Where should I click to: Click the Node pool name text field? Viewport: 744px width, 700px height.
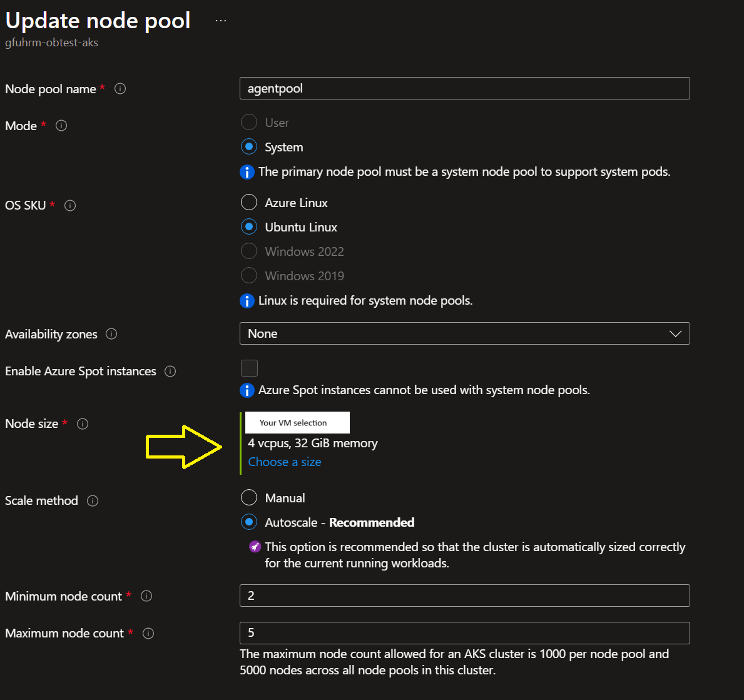point(464,88)
